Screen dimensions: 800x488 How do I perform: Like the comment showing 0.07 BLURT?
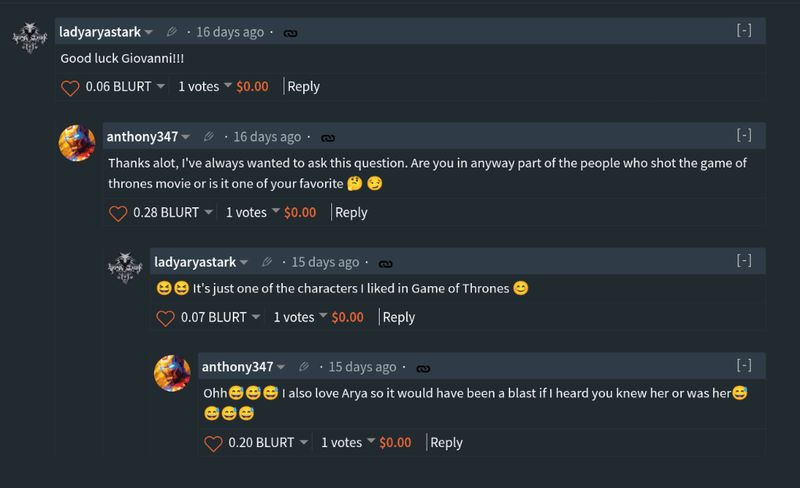pos(165,318)
